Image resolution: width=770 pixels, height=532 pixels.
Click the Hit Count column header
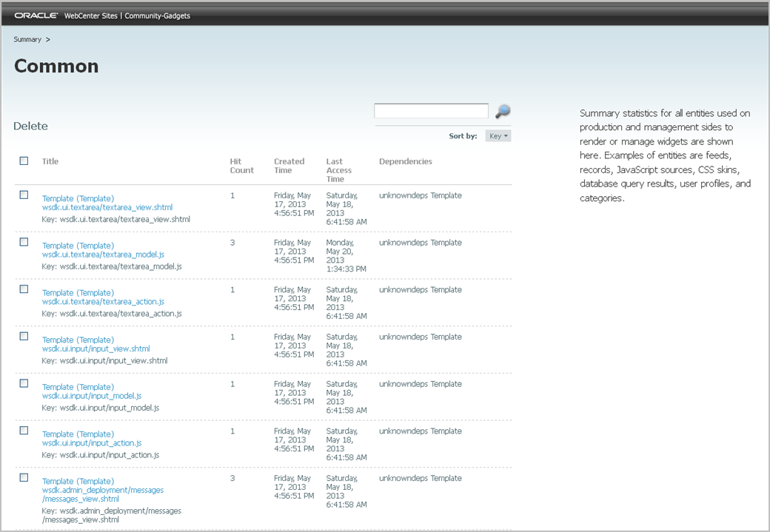point(241,166)
